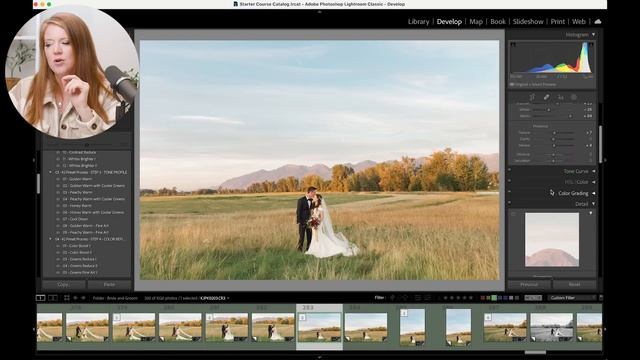Image resolution: width=640 pixels, height=360 pixels.
Task: Switch to Grid view icon in filmstrip bar
Action: pos(67,298)
